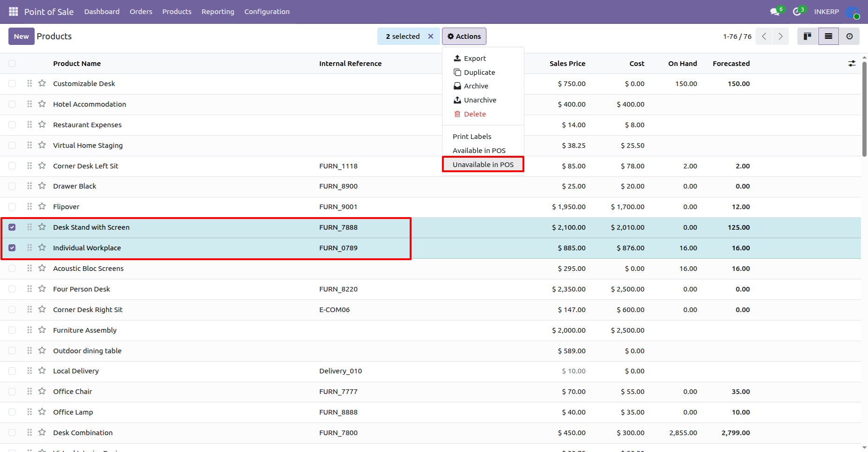Open the optional columns settings icon

pos(852,63)
